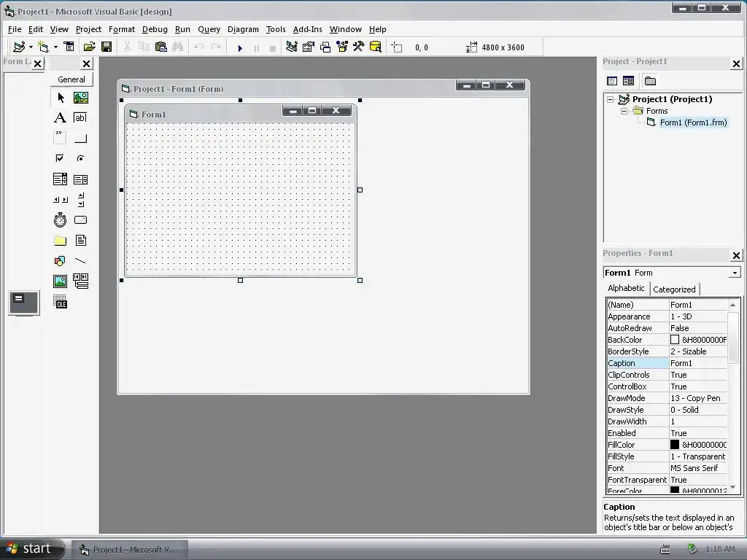Click View Code icon in Project panel

pos(612,81)
